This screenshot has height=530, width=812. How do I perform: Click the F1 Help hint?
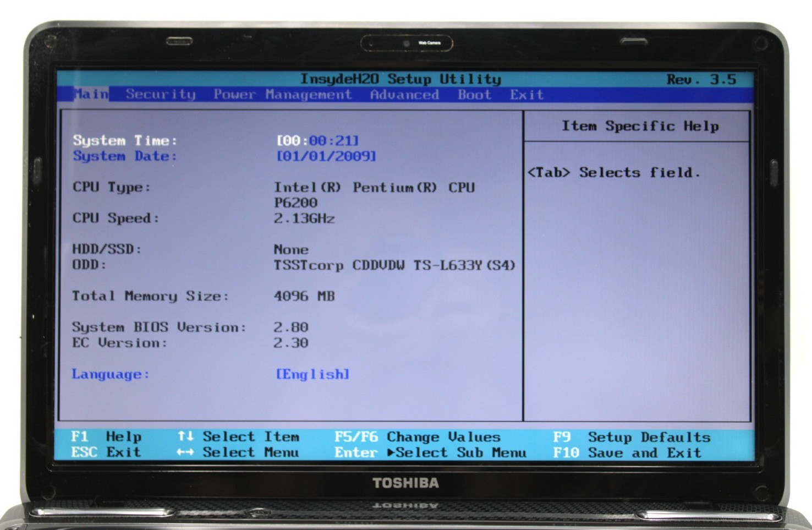tap(106, 437)
